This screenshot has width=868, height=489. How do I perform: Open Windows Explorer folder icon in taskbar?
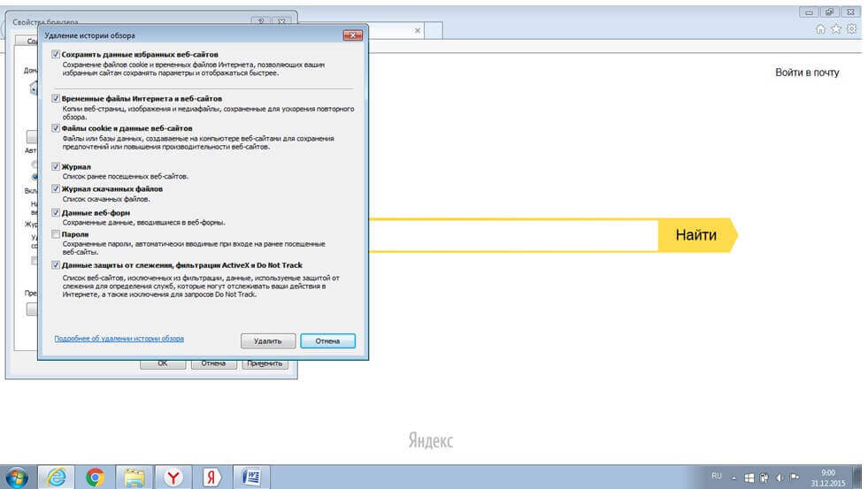pyautogui.click(x=134, y=477)
